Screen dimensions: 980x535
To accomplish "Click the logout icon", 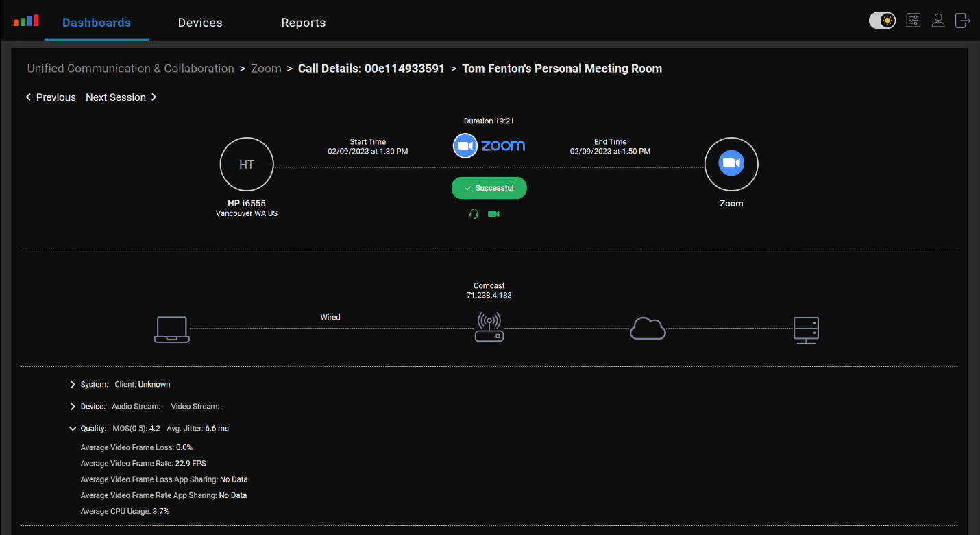I will pyautogui.click(x=963, y=21).
